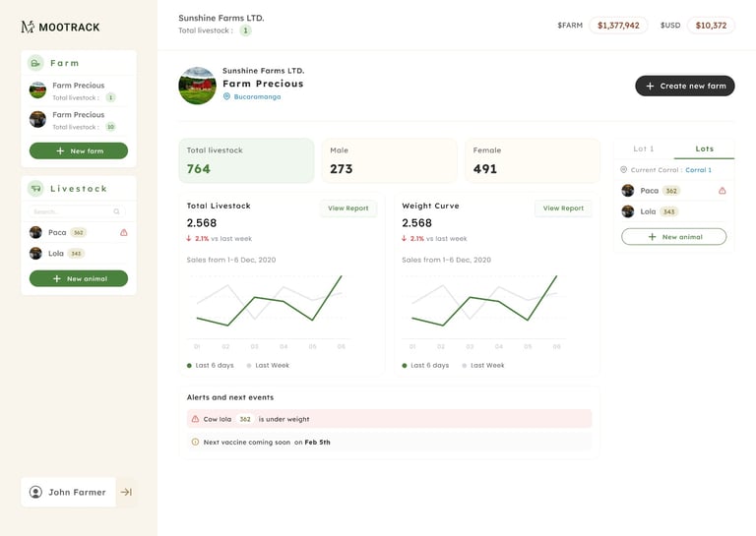Click the logout arrow icon beside John Farmer
756x536 pixels.
point(126,492)
